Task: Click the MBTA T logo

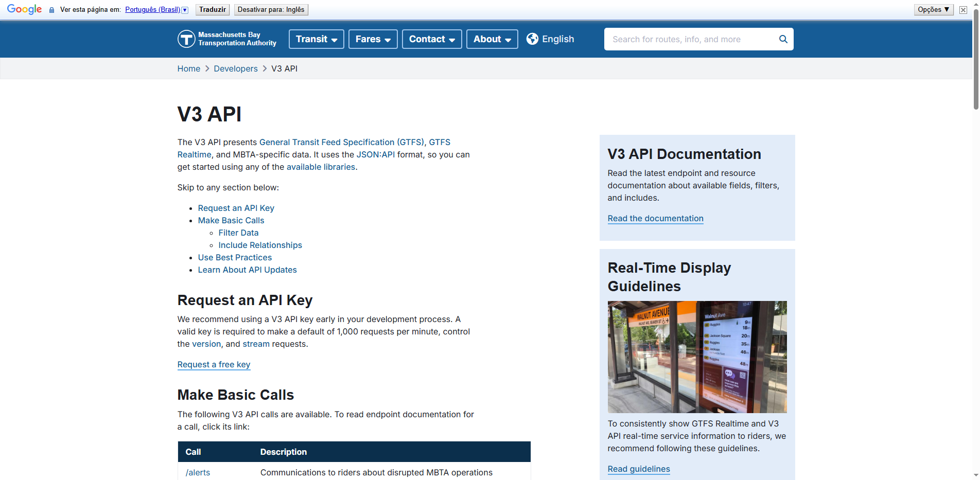Action: (x=186, y=39)
